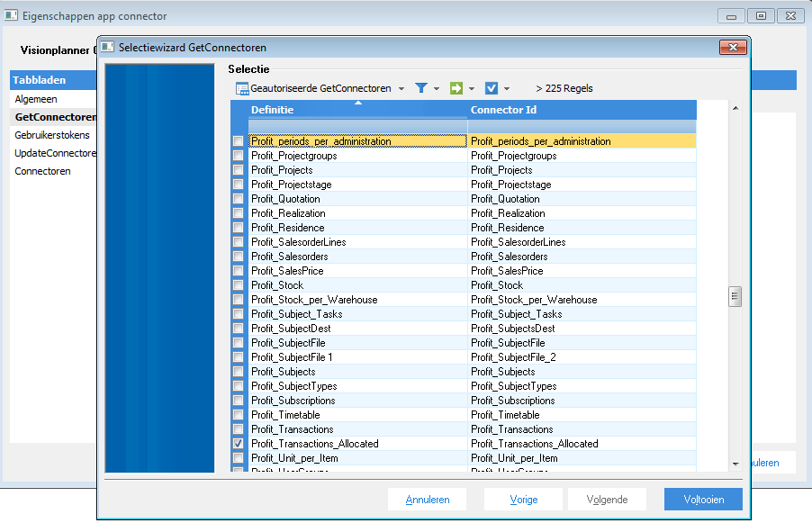
Task: Click the Connector Id filter input row
Action: click(x=582, y=126)
